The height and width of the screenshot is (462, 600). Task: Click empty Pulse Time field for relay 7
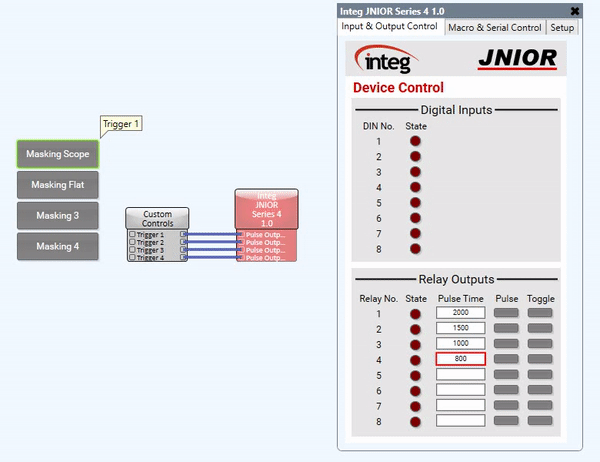tap(460, 405)
